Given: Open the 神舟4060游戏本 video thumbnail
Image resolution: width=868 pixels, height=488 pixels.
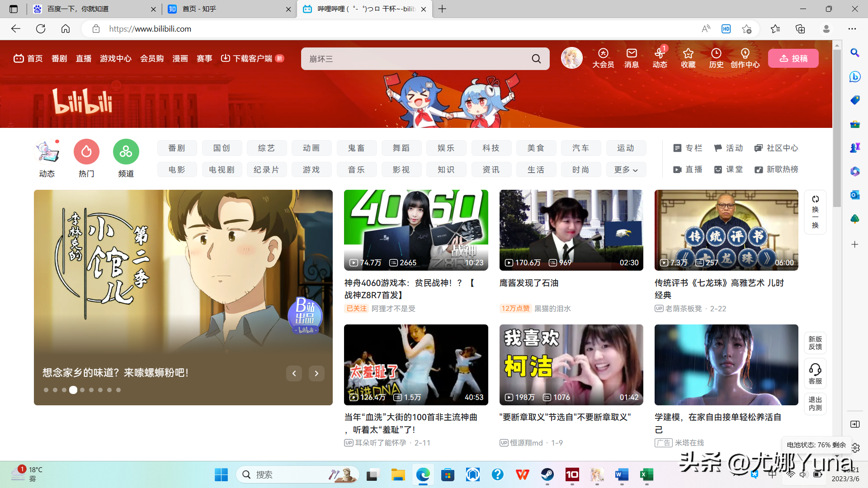Looking at the screenshot, I should click(x=416, y=230).
